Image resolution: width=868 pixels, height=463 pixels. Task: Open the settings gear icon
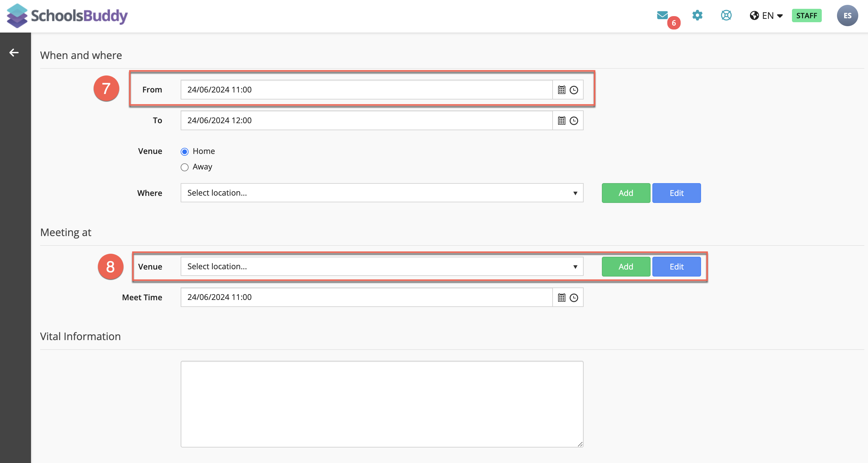pyautogui.click(x=697, y=15)
